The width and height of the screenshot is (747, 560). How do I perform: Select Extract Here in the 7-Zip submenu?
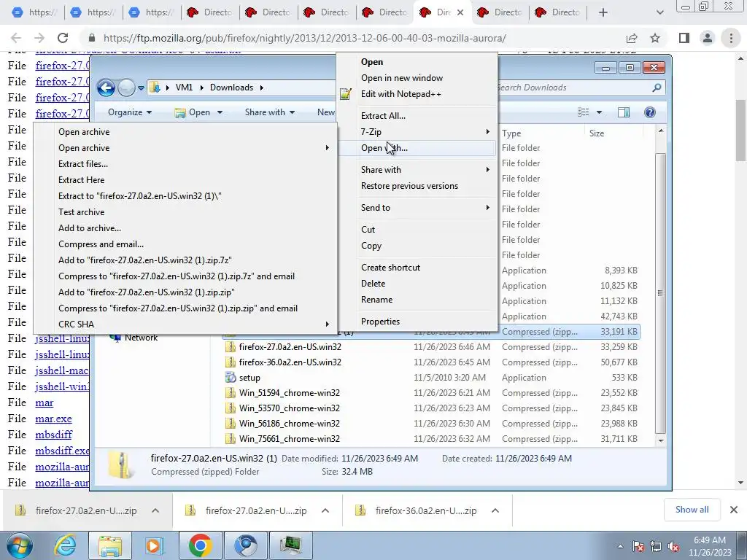point(185,180)
